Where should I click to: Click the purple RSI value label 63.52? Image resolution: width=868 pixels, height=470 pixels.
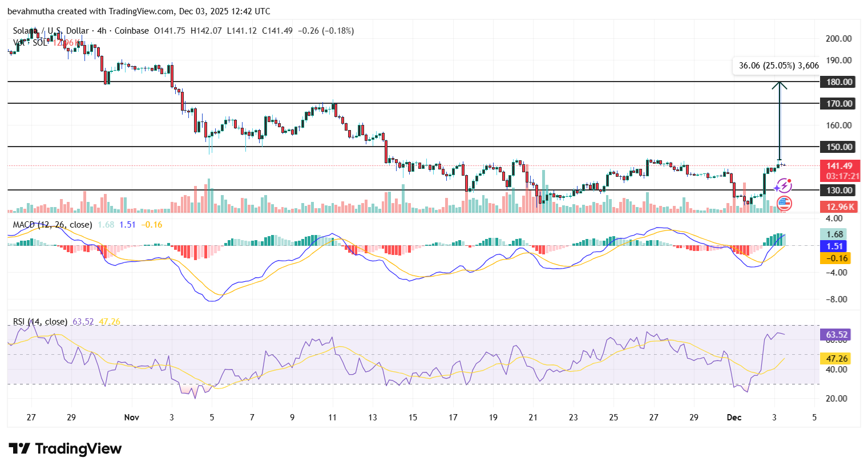coord(836,335)
